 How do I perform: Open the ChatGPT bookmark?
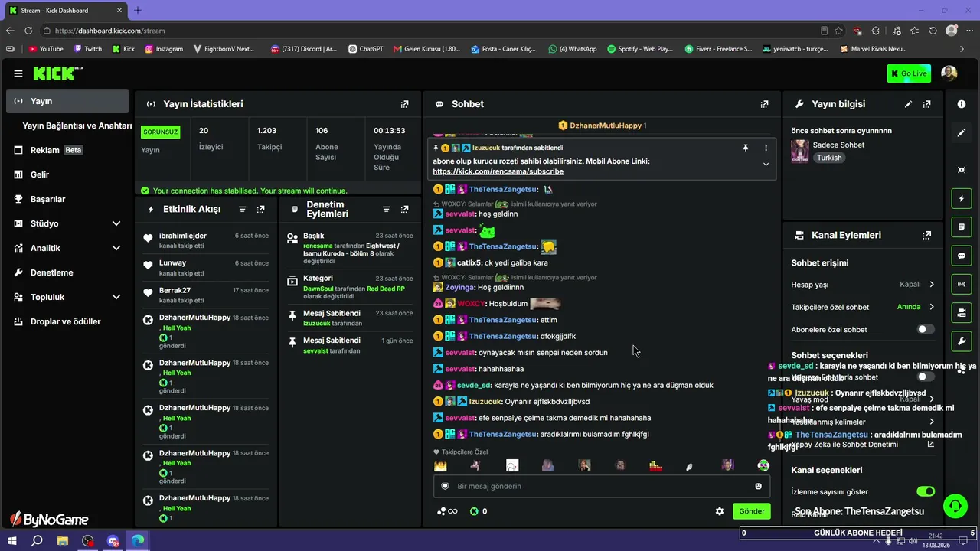365,49
